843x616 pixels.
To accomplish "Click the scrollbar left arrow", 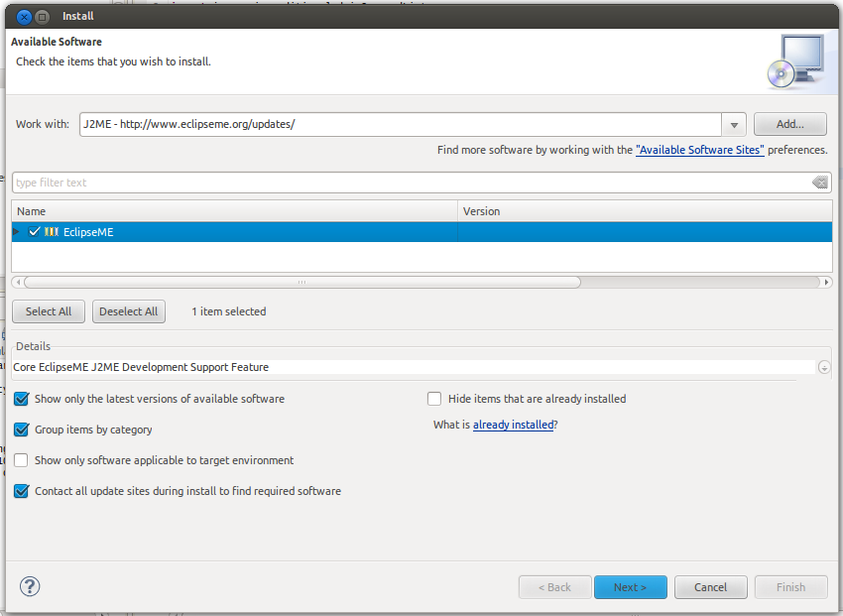I will point(18,282).
